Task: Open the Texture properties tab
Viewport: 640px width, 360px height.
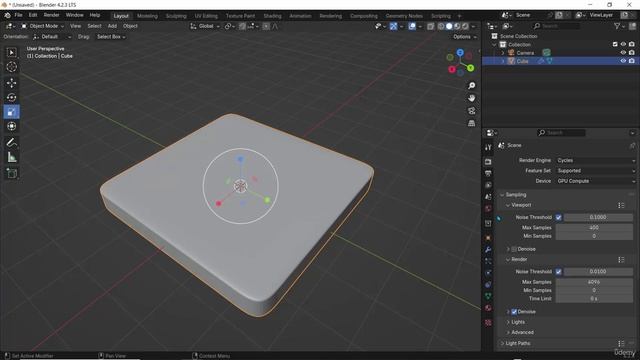Action: (x=488, y=323)
